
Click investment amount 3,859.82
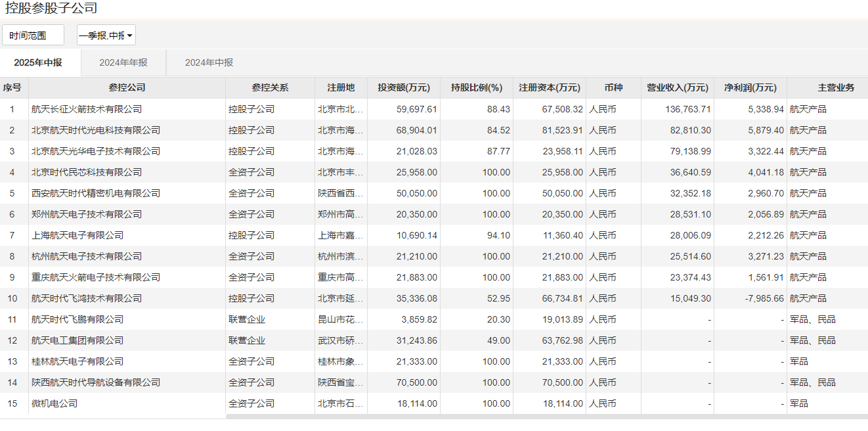click(420, 319)
